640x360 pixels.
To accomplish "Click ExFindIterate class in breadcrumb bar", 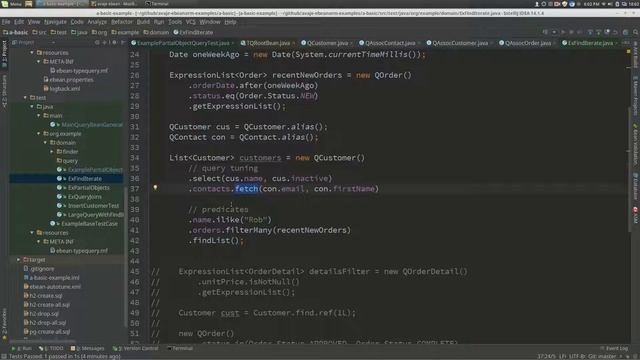I will [x=193, y=32].
